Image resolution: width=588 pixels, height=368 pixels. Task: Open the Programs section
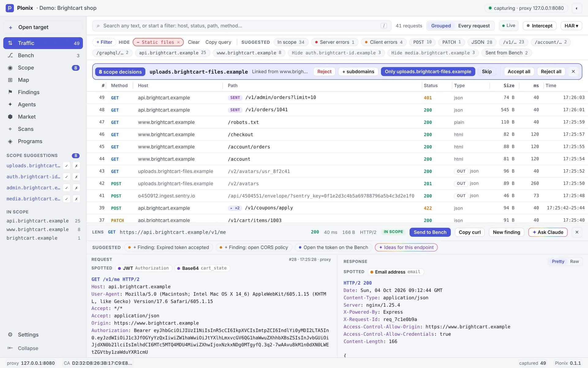43,141
